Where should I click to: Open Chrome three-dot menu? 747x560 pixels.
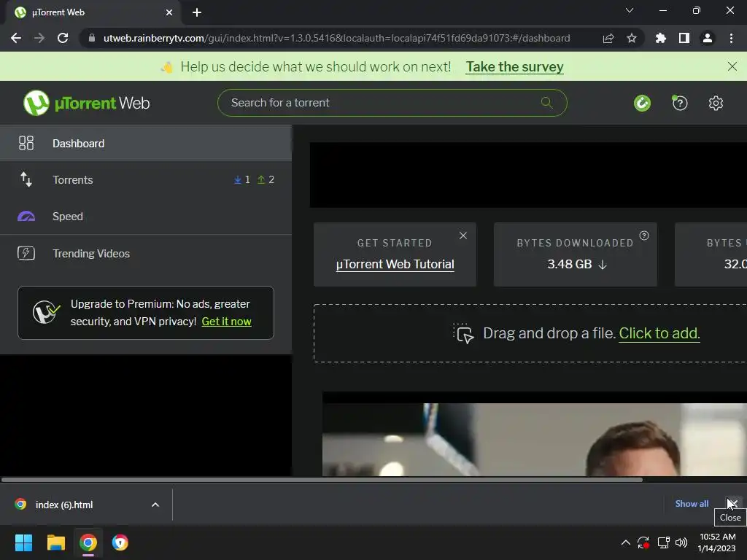(x=731, y=38)
